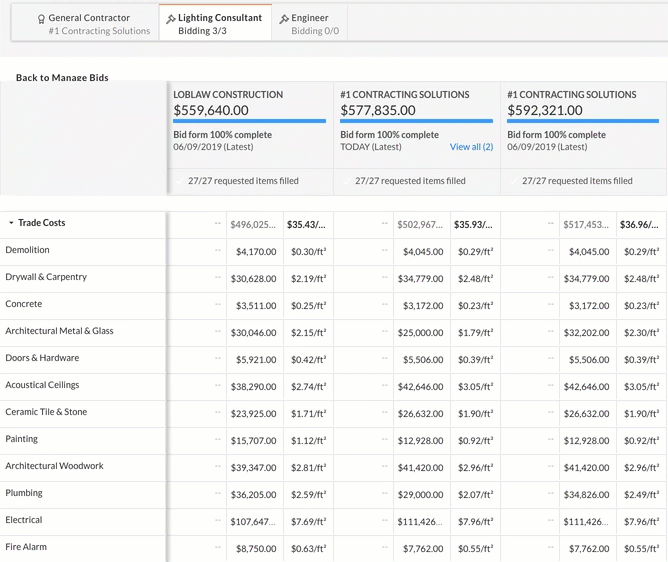Image resolution: width=668 pixels, height=562 pixels.
Task: Click the $32,202.00 Architectural Metal cell
Action: click(588, 333)
